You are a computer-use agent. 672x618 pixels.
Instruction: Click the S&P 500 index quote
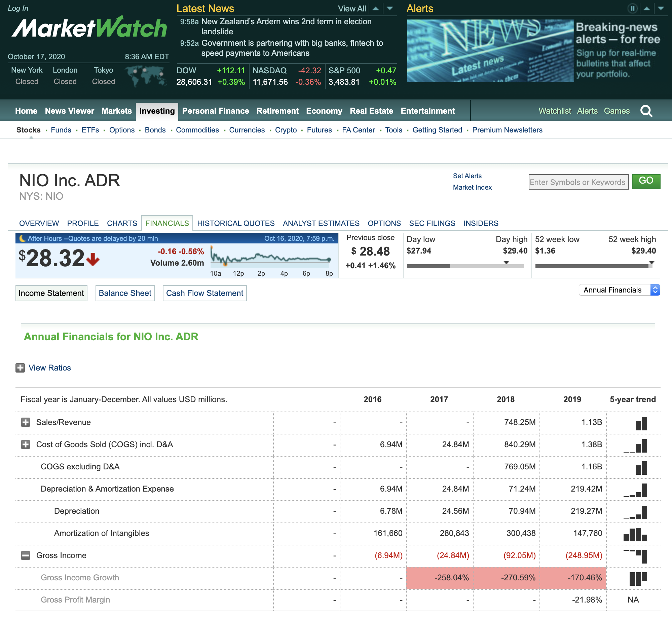coord(363,76)
